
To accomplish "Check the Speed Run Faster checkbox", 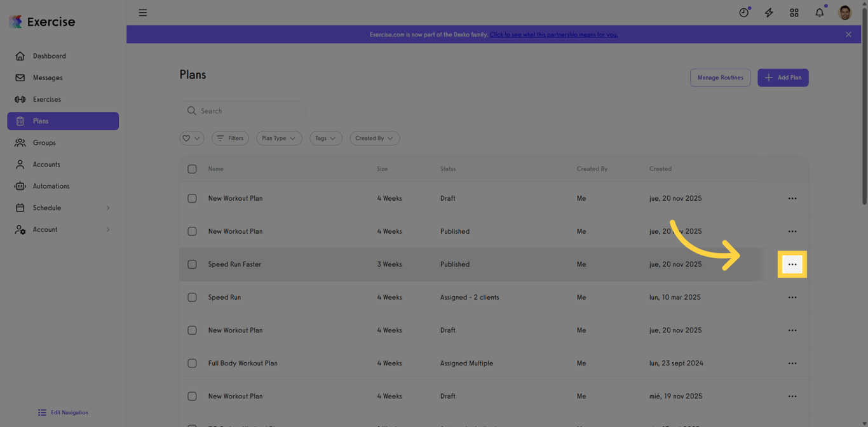I will (192, 264).
